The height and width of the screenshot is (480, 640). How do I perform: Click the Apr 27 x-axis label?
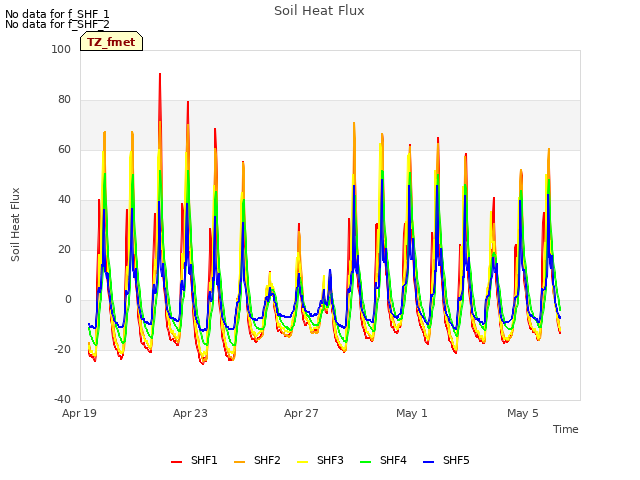(x=301, y=413)
